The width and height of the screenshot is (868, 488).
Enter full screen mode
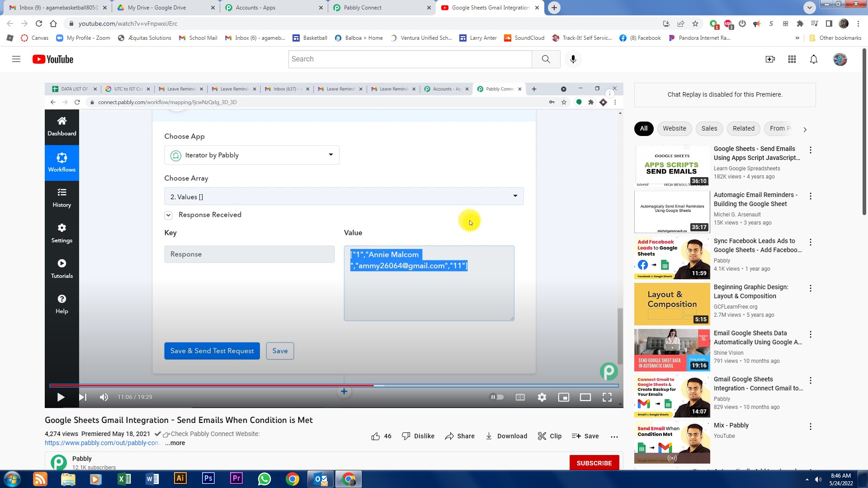pos(607,397)
